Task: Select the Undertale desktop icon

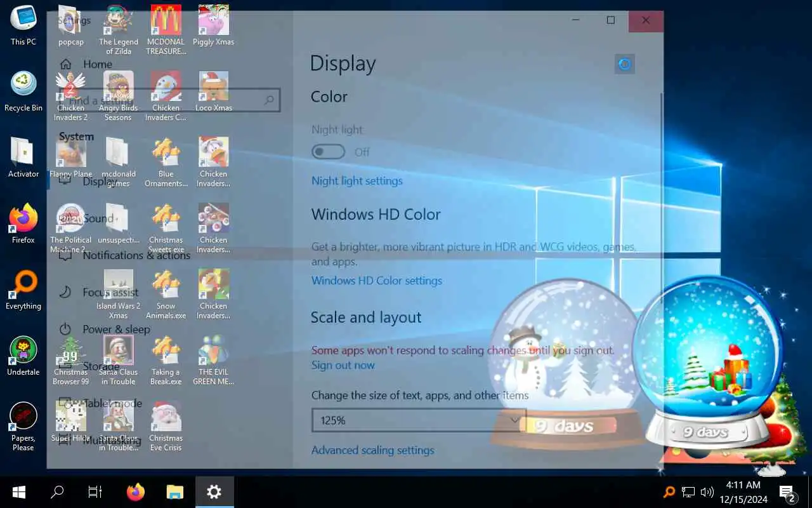Action: click(23, 356)
